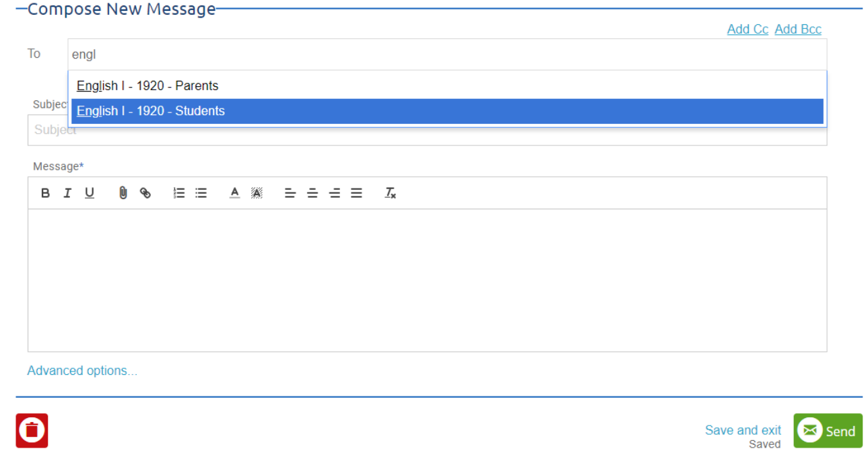Send the message with green button
This screenshot has width=868, height=455.
828,431
